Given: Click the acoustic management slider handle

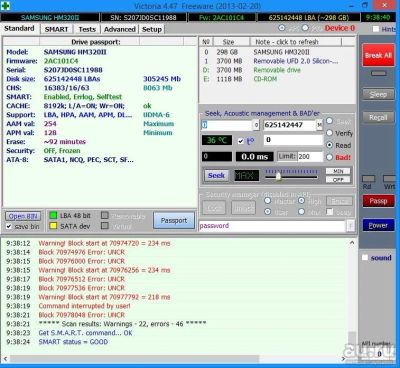Looking at the screenshot, I should click(x=278, y=176).
